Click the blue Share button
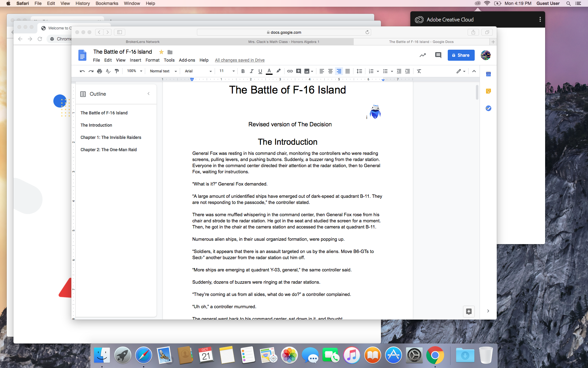 coord(461,55)
